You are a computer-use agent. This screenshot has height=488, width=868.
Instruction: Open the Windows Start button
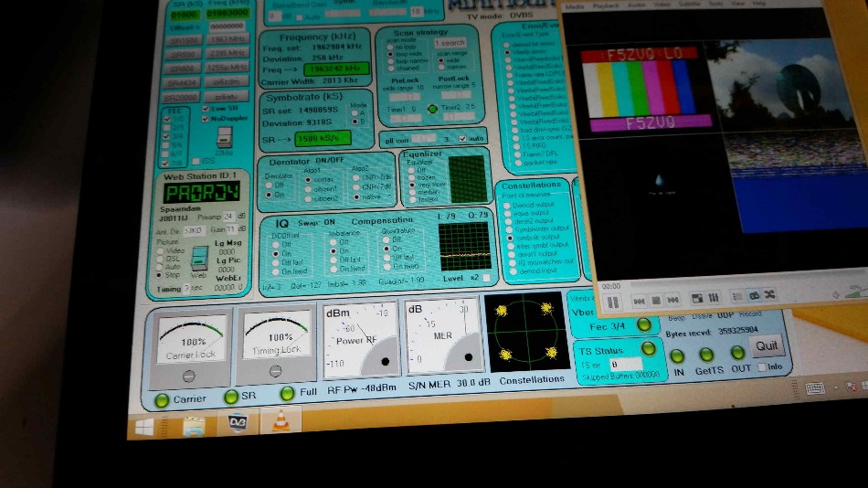(x=144, y=427)
